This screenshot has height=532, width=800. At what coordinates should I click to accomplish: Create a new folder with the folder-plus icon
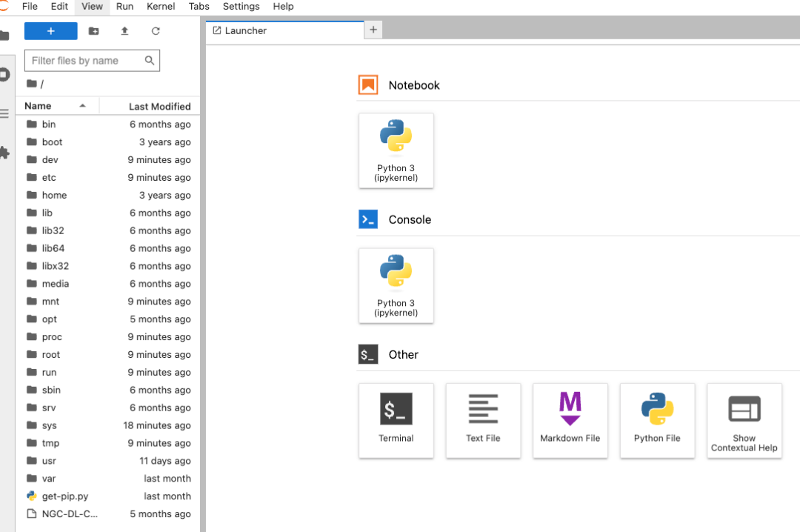pos(94,31)
